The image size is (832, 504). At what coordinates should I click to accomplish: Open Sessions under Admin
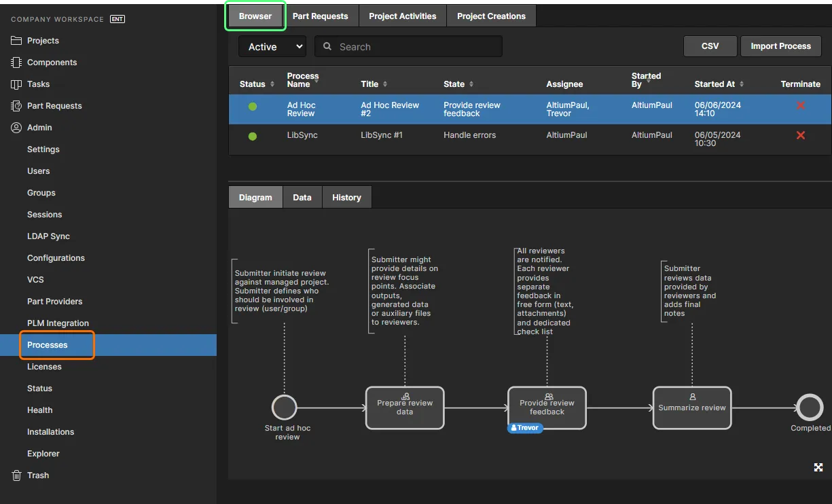click(45, 215)
